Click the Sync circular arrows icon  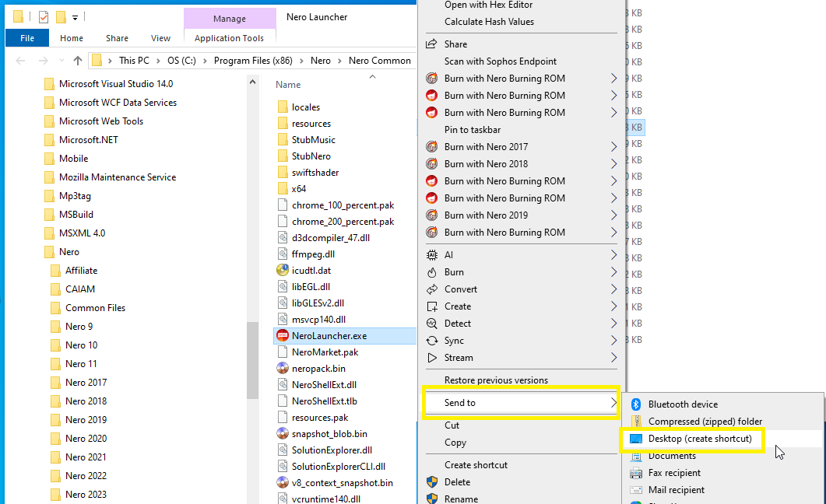pyautogui.click(x=431, y=341)
